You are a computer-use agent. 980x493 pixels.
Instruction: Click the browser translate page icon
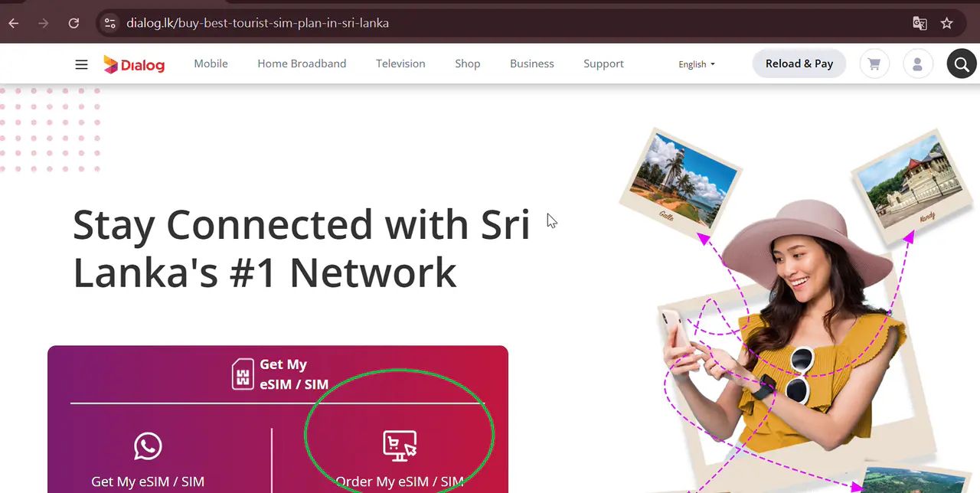920,23
